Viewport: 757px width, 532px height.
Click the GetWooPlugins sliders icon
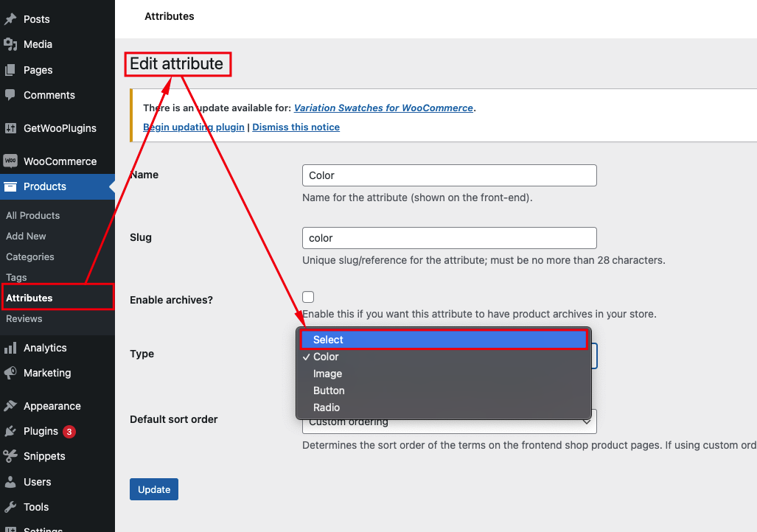10,128
